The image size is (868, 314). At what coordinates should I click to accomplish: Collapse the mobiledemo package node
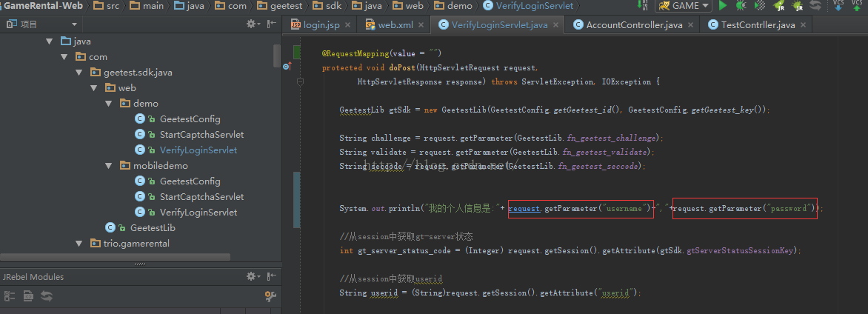coord(108,166)
